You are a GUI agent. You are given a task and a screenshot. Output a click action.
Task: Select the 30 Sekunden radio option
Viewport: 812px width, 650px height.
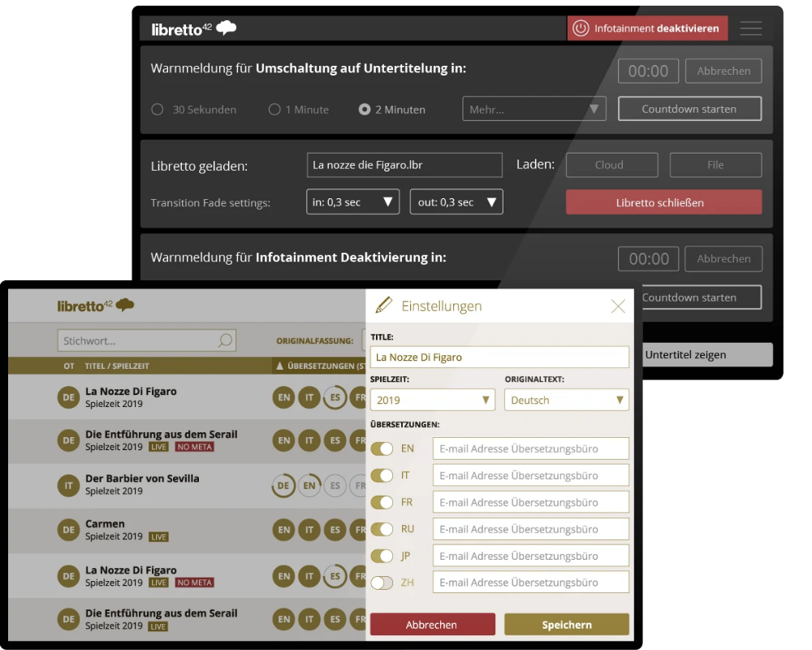pos(158,110)
